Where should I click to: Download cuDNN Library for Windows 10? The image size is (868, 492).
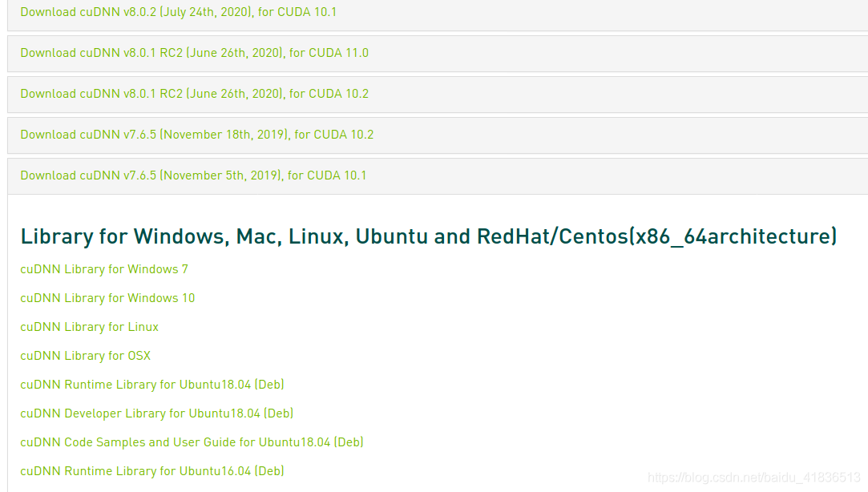(x=107, y=298)
